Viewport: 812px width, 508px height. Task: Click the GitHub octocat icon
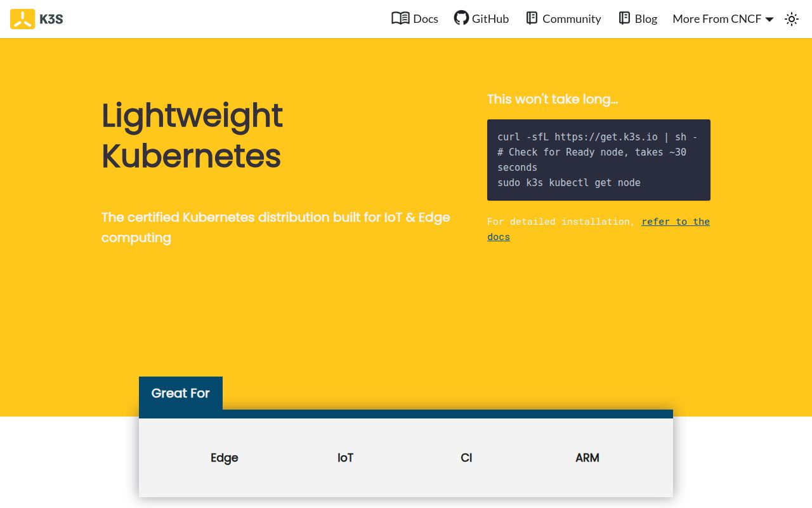pos(461,18)
